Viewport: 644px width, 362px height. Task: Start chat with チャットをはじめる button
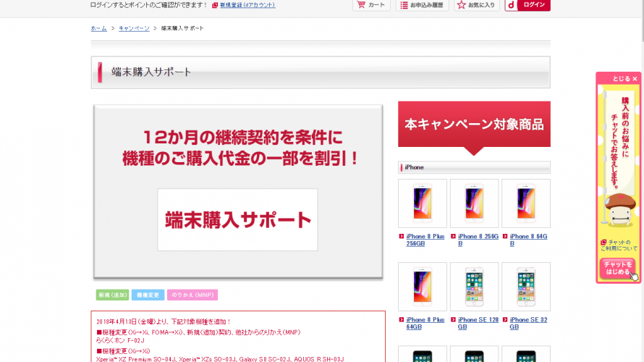(x=617, y=269)
